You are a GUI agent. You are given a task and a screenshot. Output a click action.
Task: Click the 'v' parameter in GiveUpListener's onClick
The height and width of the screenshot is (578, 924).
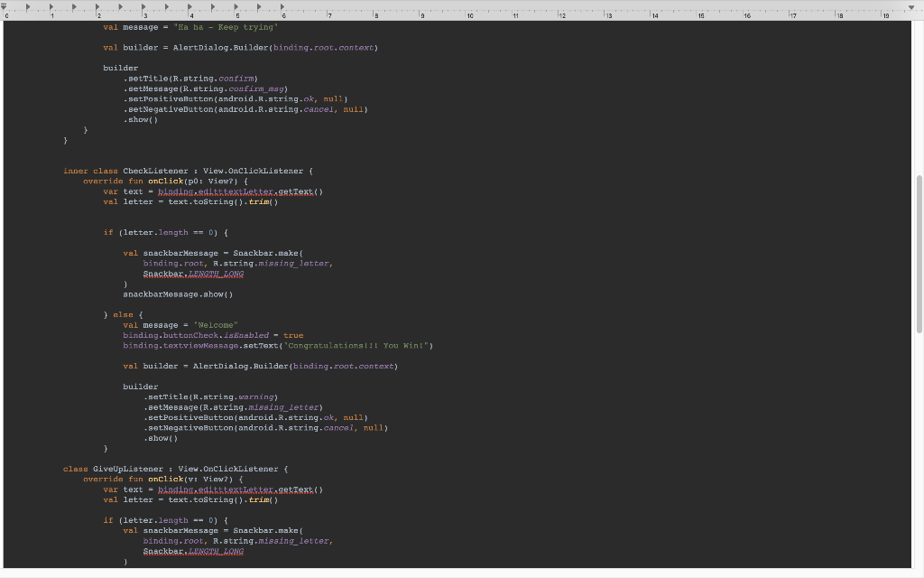(x=190, y=479)
